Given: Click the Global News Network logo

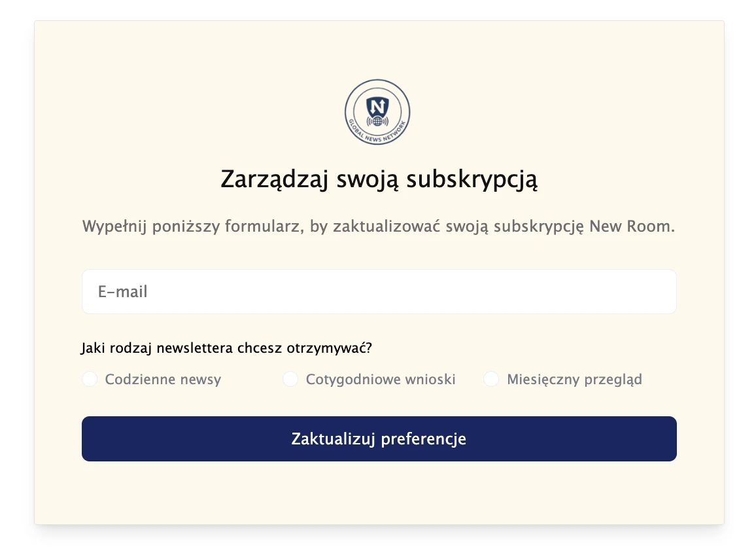Looking at the screenshot, I should tap(377, 111).
